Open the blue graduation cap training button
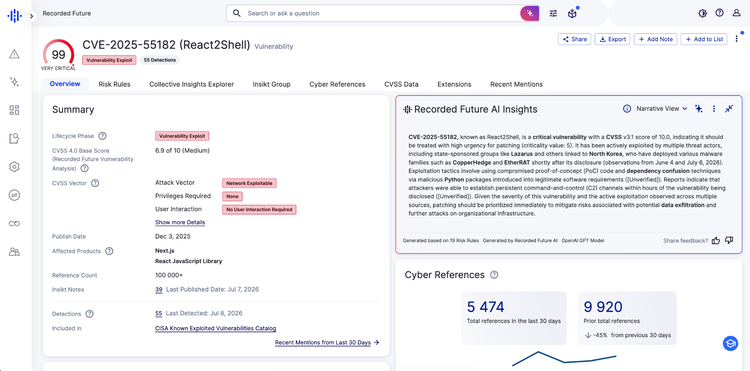This screenshot has width=750, height=371. pyautogui.click(x=730, y=343)
